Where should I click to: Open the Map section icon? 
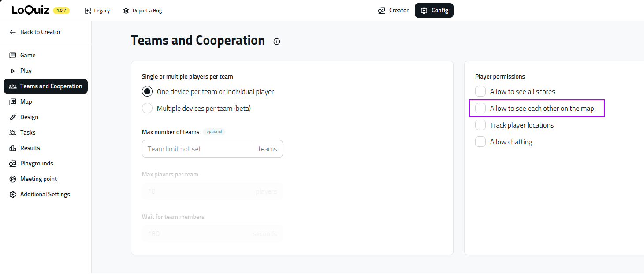click(13, 102)
